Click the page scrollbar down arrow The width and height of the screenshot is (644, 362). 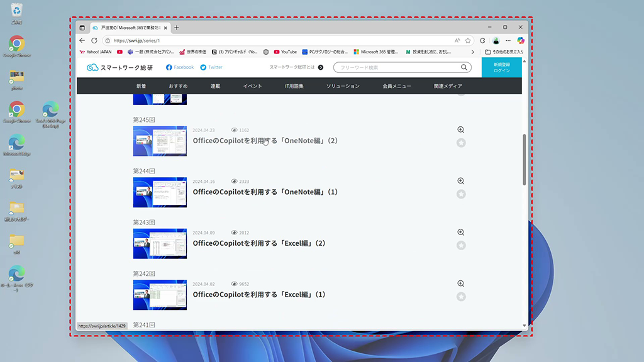524,326
